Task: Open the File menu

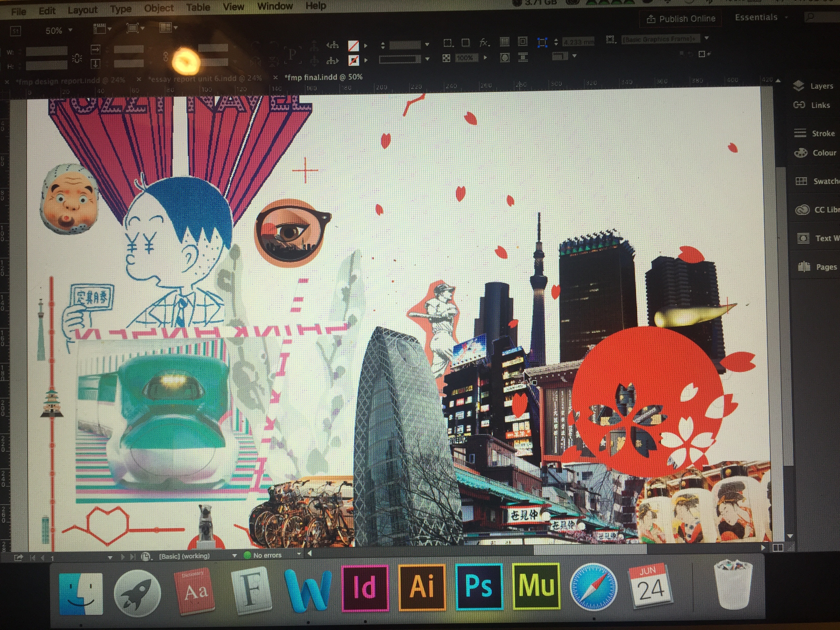Action: pos(19,12)
